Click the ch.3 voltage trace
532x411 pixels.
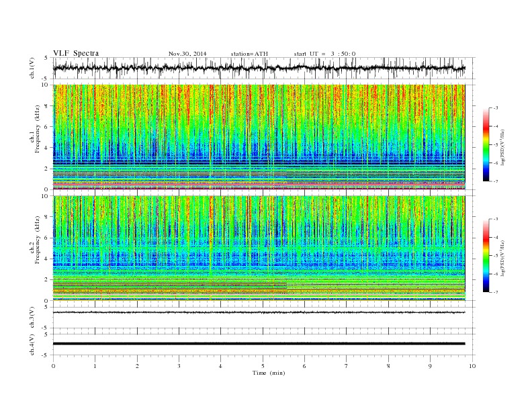click(259, 312)
